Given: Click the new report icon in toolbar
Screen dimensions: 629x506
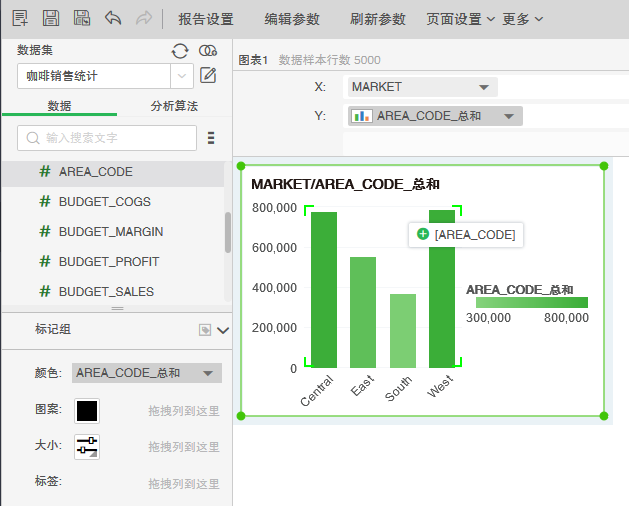Looking at the screenshot, I should click(20, 18).
